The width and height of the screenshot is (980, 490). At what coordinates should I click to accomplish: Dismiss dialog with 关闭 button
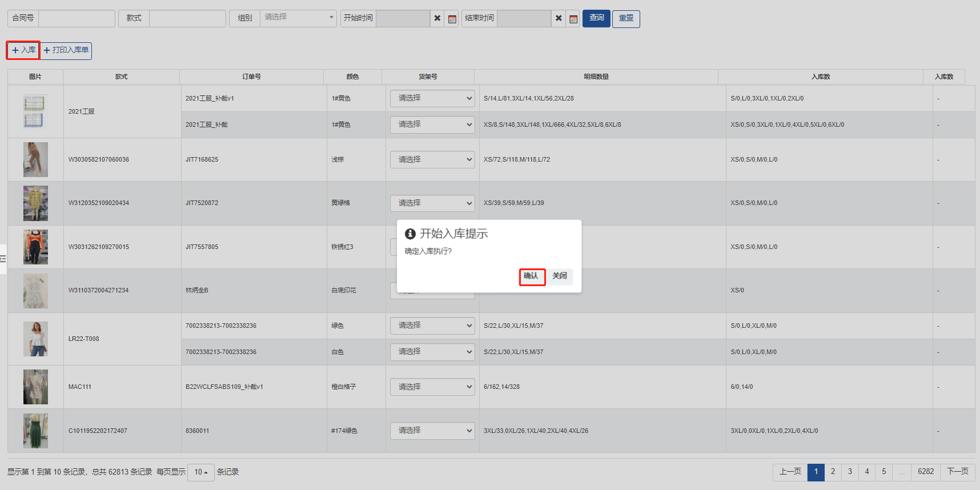pos(559,276)
